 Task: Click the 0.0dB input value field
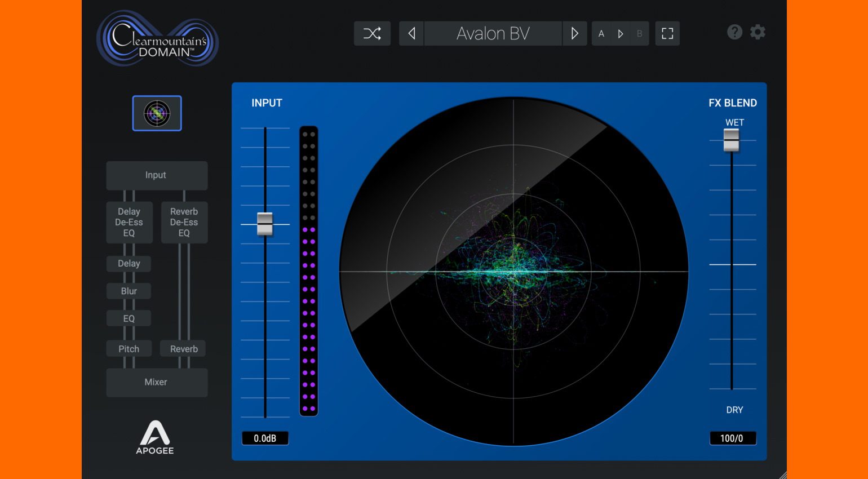click(265, 438)
